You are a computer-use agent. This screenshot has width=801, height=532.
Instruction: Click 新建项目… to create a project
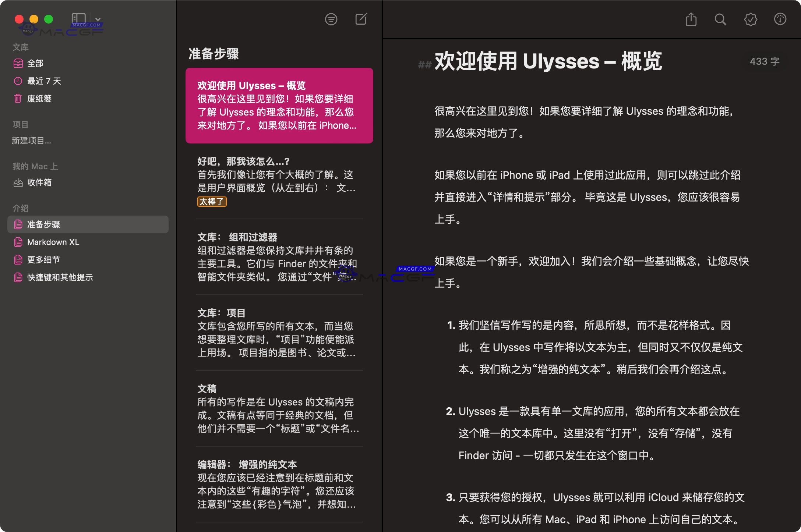tap(32, 141)
